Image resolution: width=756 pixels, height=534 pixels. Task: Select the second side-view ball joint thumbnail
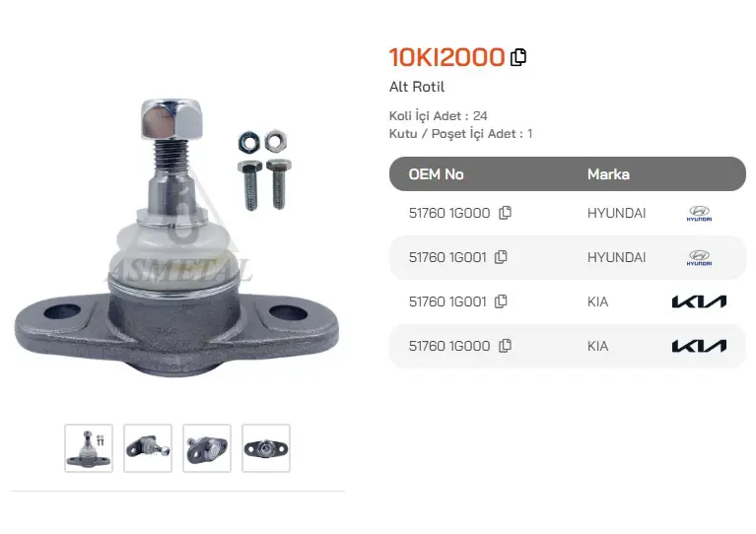click(148, 448)
